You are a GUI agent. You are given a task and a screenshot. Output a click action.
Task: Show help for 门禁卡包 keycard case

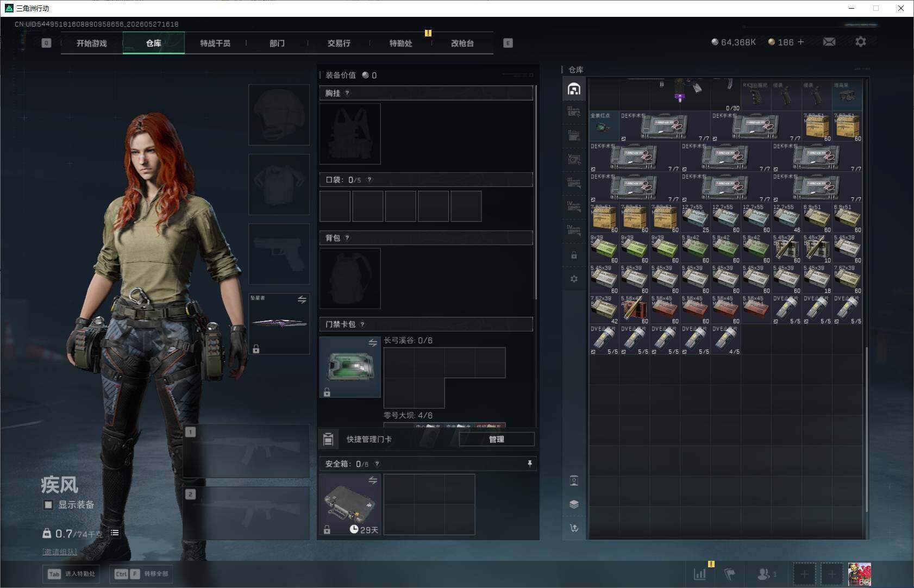tap(362, 324)
